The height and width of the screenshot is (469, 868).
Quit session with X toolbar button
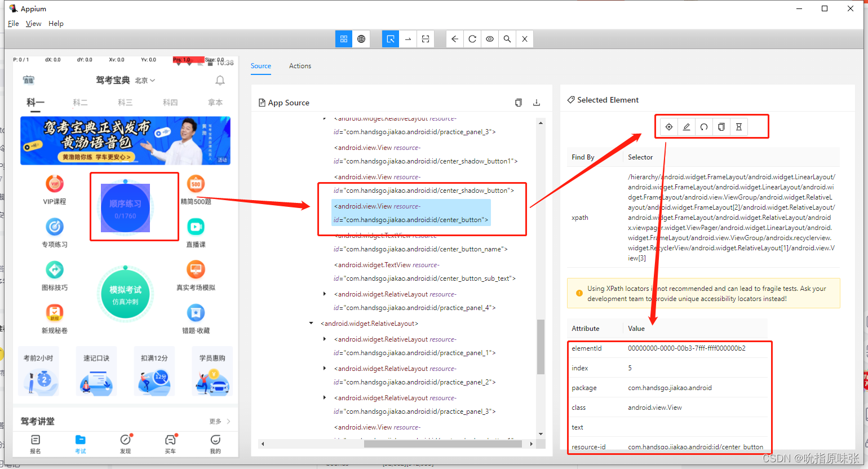[x=525, y=39]
